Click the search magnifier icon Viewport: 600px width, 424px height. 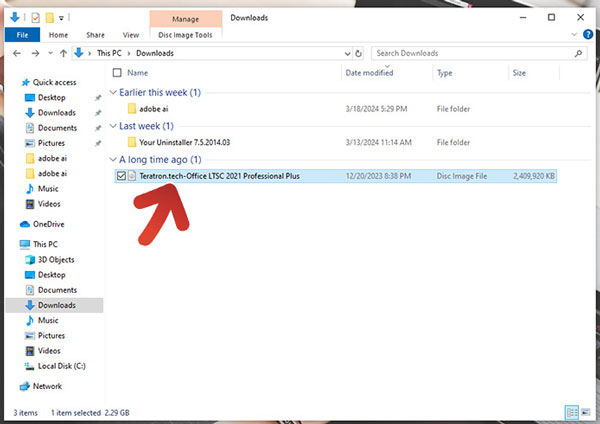578,53
